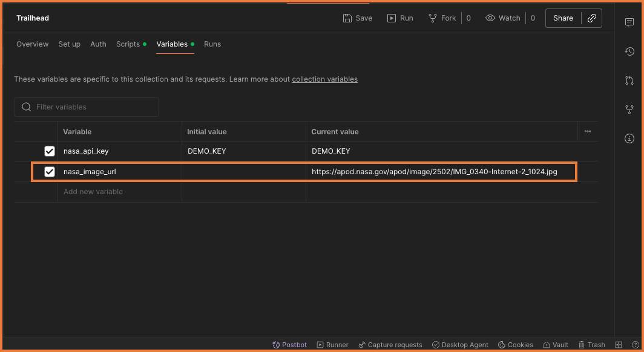Click the watch count 0

[533, 18]
